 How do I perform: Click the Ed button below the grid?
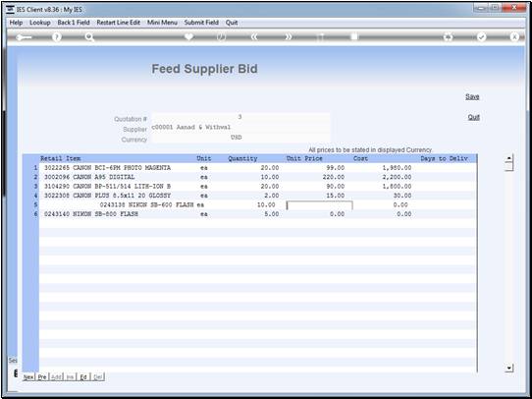tap(83, 377)
